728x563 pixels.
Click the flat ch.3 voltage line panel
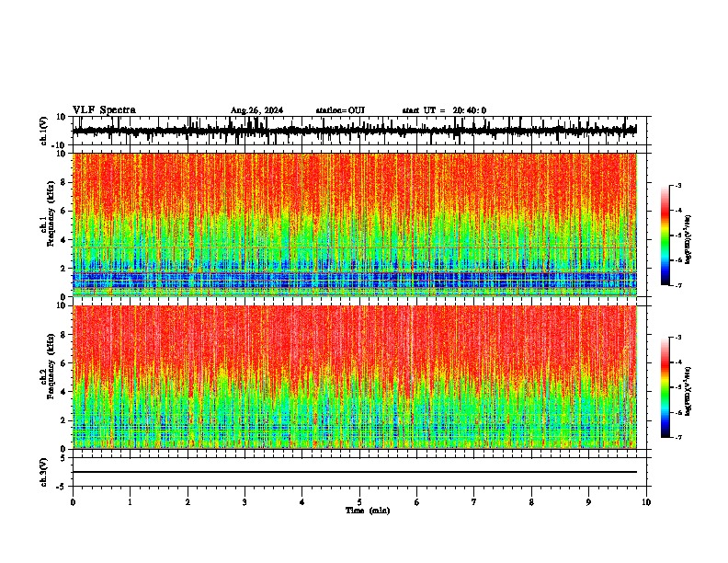tap(359, 472)
